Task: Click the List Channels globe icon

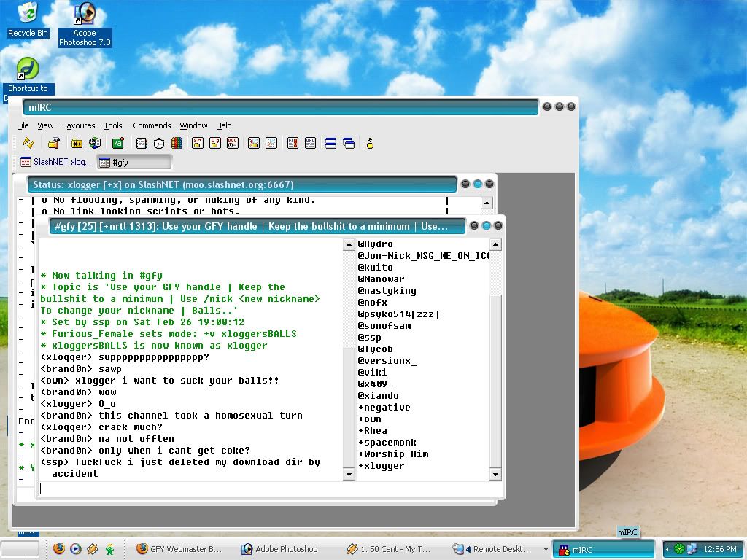Action: pos(95,143)
